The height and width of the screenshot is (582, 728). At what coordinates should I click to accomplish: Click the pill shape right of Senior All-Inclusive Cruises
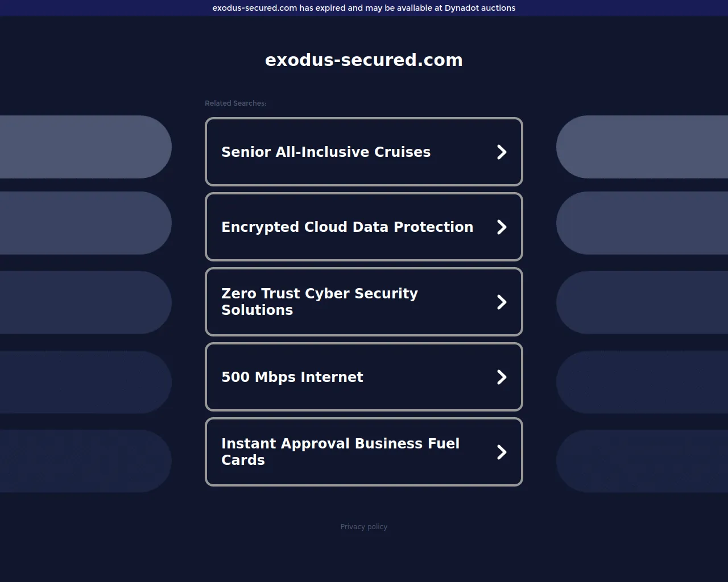643,147
